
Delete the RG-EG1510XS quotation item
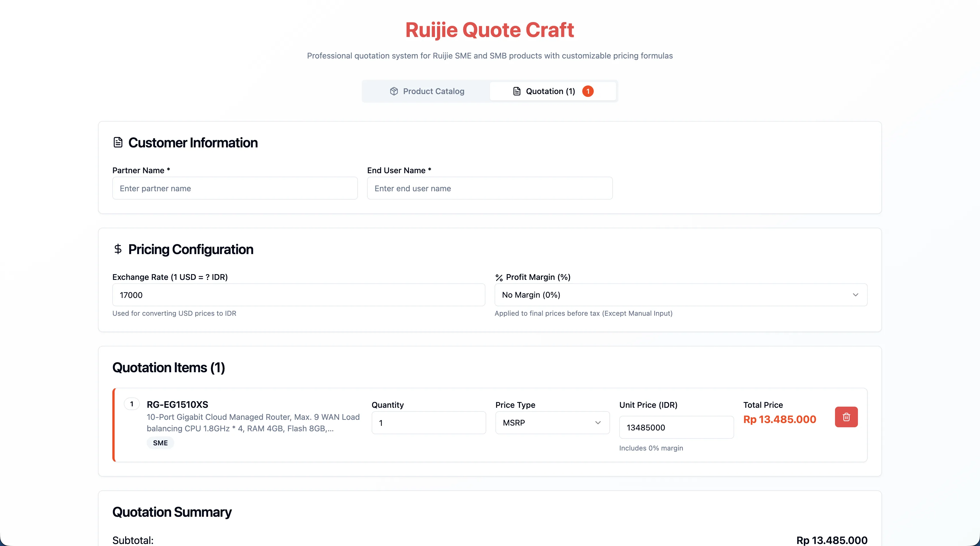click(846, 417)
